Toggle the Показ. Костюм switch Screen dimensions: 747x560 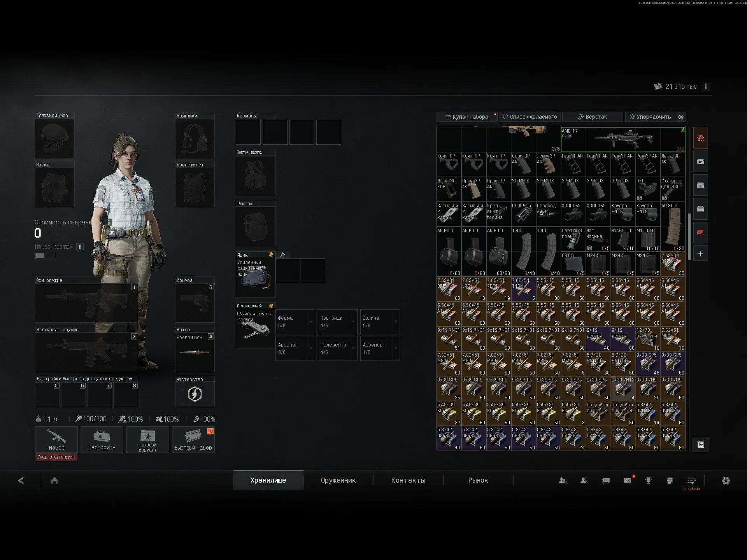tap(45, 255)
